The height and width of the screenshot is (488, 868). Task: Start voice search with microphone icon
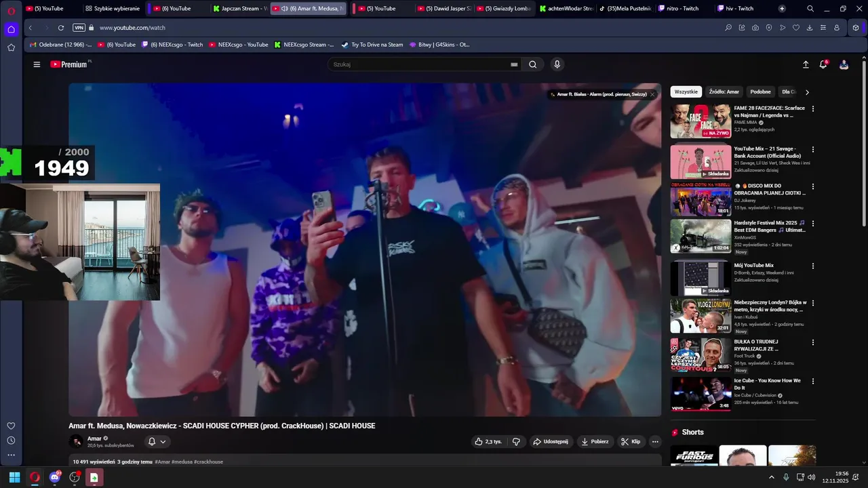pyautogui.click(x=557, y=64)
